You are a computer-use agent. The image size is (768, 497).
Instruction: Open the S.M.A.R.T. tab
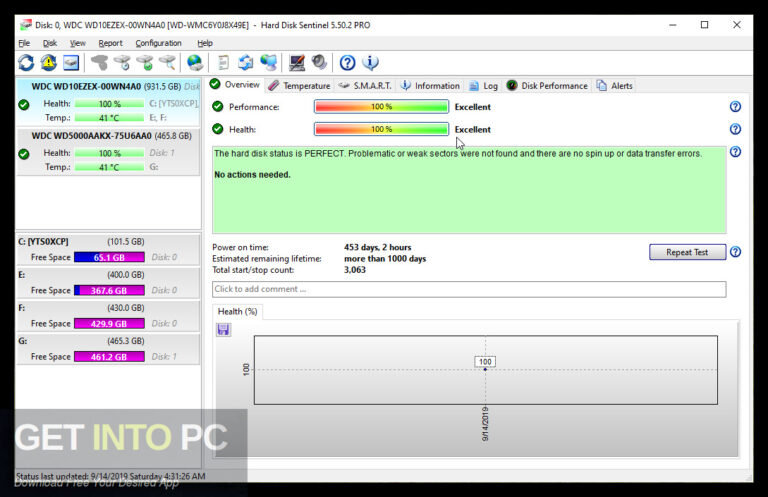365,86
